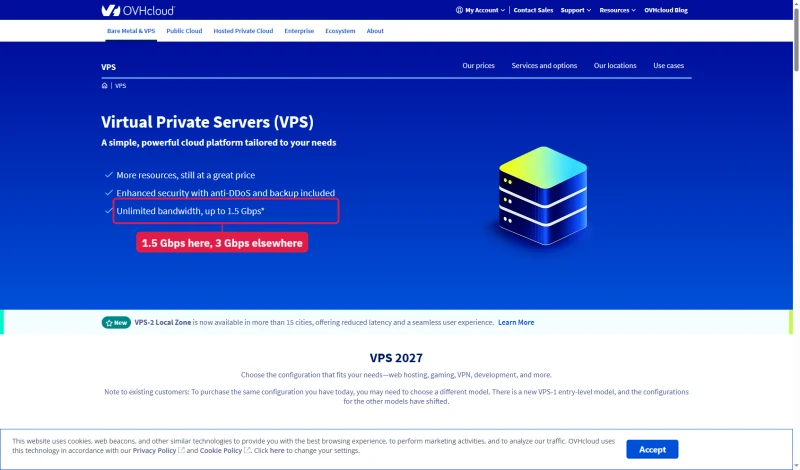
Task: Open the Privacy Policy link
Action: tap(155, 451)
